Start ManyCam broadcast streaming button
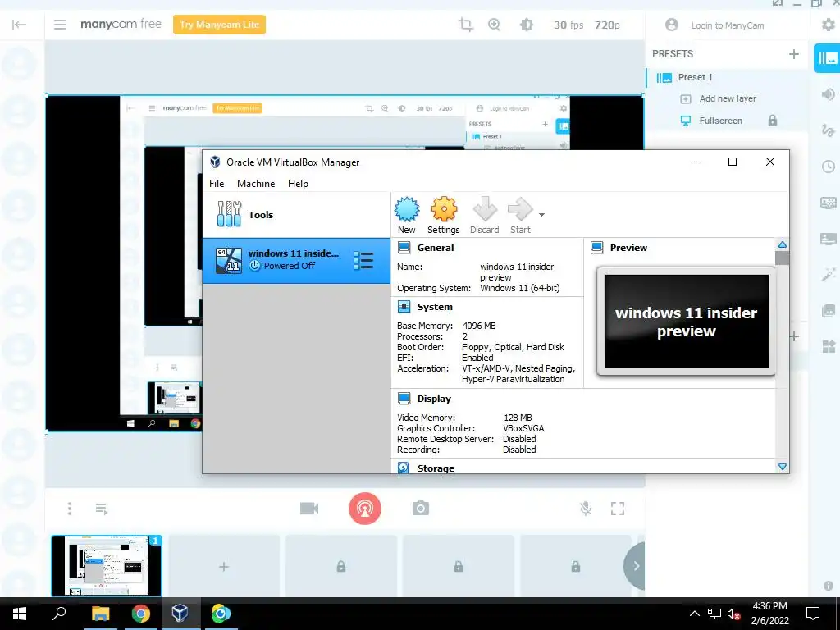This screenshot has height=630, width=840. (365, 509)
